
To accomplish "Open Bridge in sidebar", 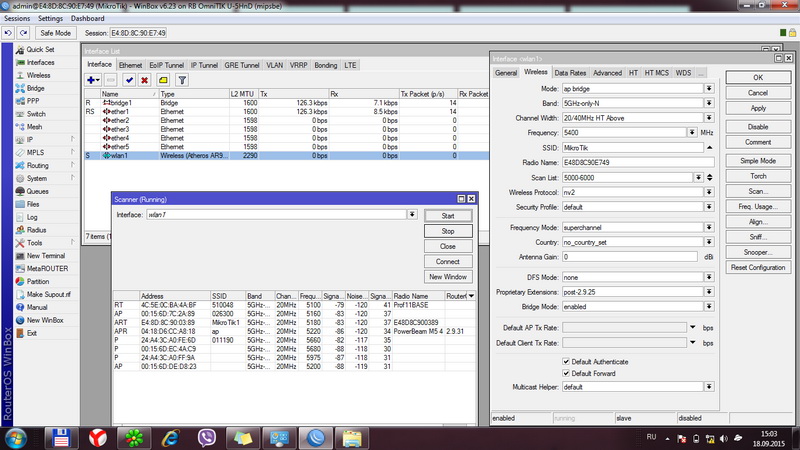I will click(36, 88).
